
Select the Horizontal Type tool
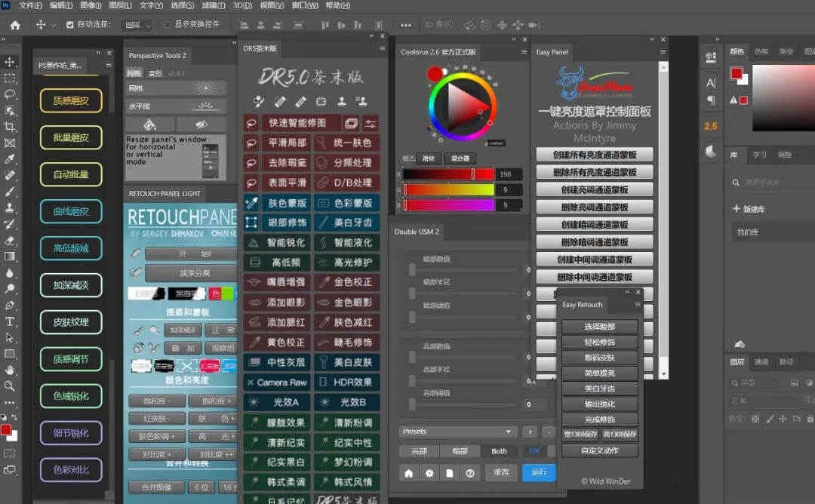pos(10,321)
